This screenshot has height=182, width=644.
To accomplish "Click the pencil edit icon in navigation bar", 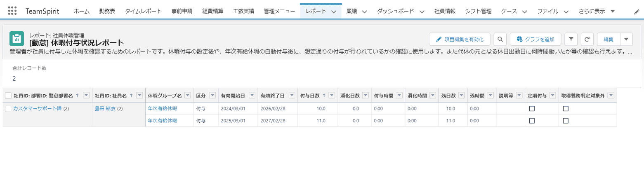I will click(x=636, y=12).
